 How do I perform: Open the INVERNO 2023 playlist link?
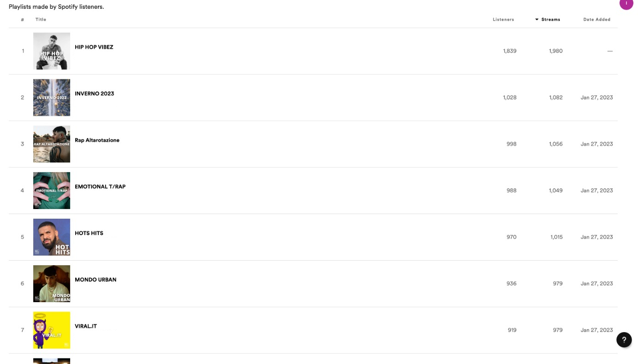(x=94, y=94)
